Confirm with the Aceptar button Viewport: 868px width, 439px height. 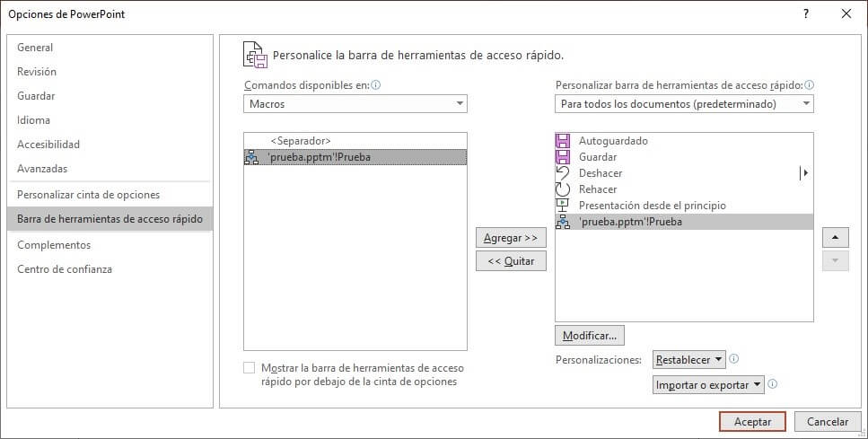pyautogui.click(x=752, y=422)
